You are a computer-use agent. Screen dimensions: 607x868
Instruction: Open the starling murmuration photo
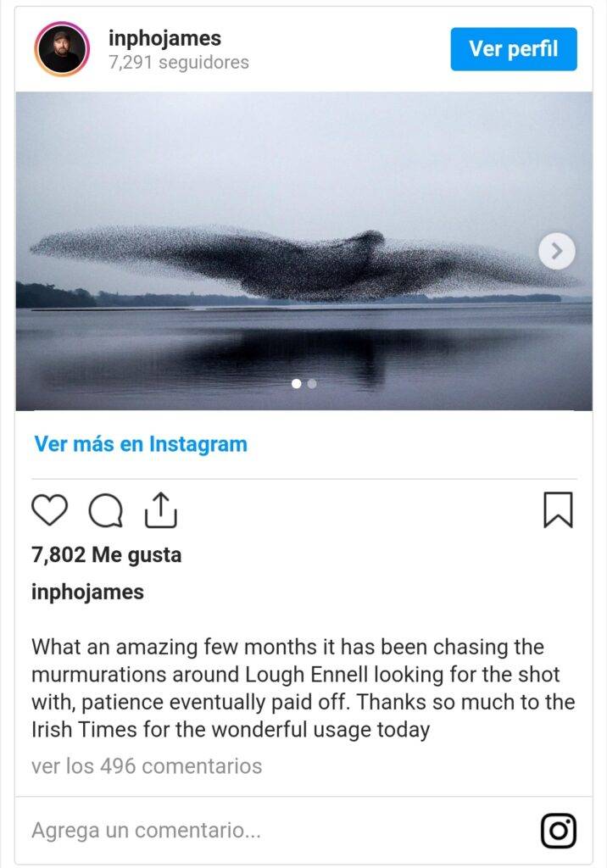tap(303, 251)
